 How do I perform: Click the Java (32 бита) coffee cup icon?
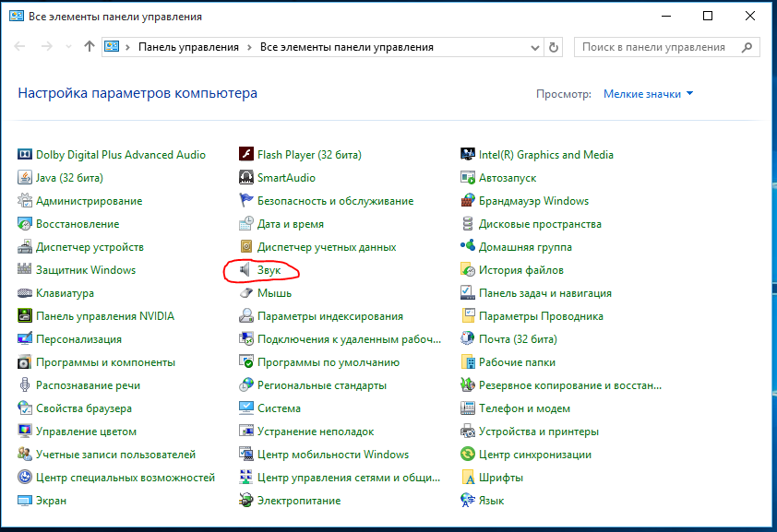[x=25, y=178]
